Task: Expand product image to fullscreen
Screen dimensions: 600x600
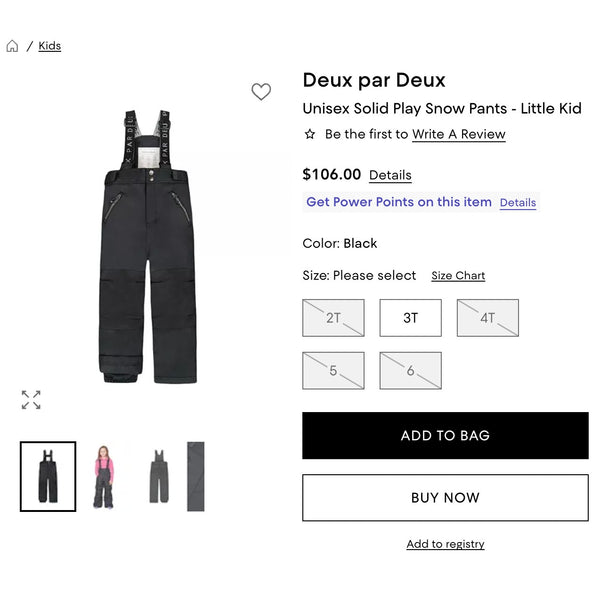Action: pos(31,400)
